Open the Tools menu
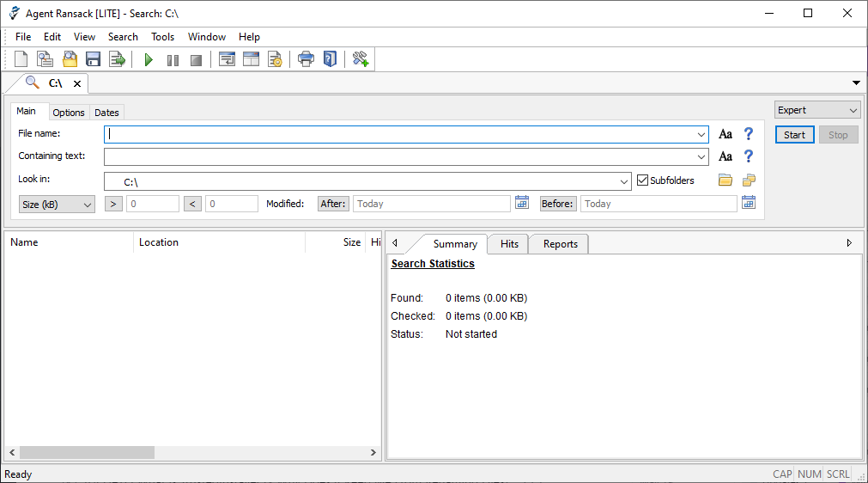The width and height of the screenshot is (868, 483). pos(162,37)
